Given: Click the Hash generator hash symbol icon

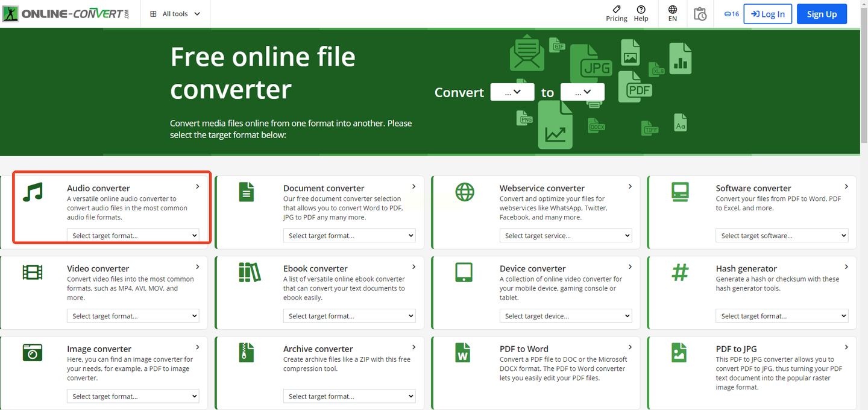Looking at the screenshot, I should pyautogui.click(x=680, y=272).
